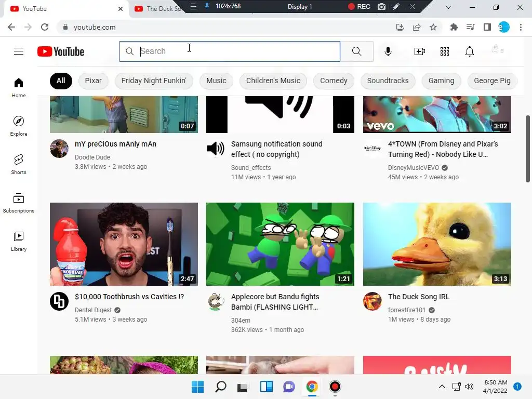Open the account avatar menu
The width and height of the screenshot is (532, 399).
click(x=497, y=50)
